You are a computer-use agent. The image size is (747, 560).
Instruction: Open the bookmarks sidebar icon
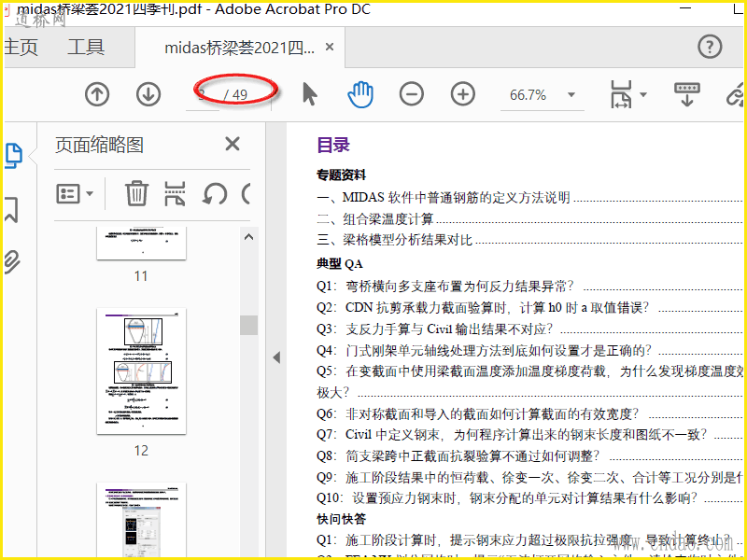tap(11, 209)
